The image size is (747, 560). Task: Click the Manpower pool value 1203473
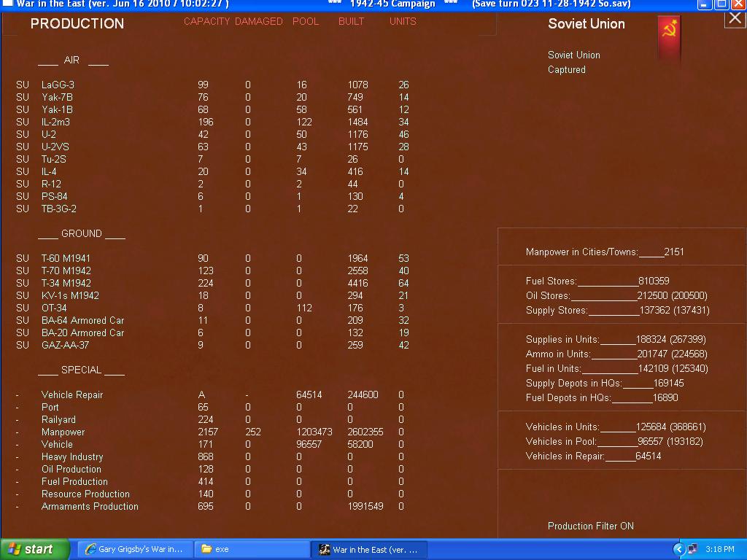pos(314,432)
